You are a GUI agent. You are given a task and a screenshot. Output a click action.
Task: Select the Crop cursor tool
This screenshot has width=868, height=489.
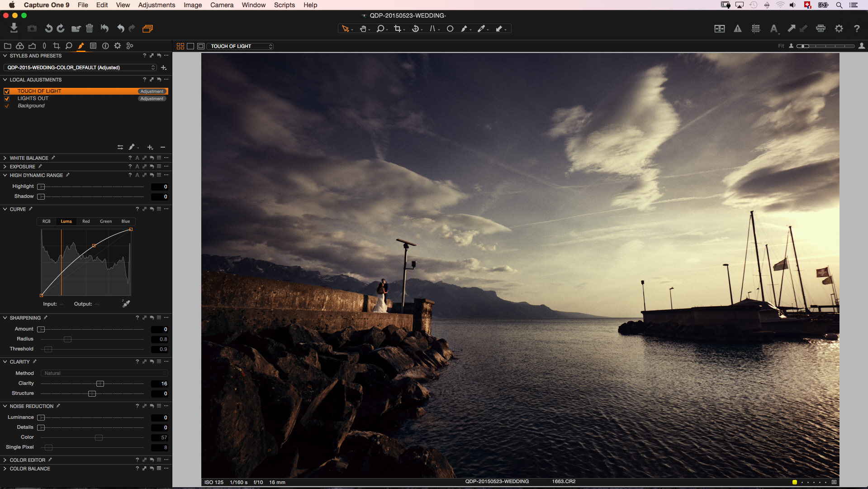398,29
